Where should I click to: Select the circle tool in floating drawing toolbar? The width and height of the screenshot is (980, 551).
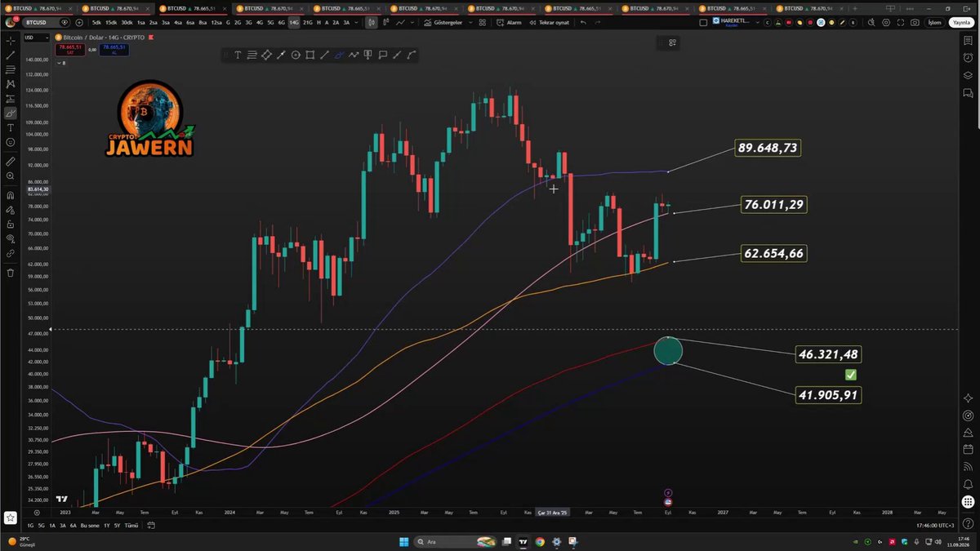click(296, 56)
